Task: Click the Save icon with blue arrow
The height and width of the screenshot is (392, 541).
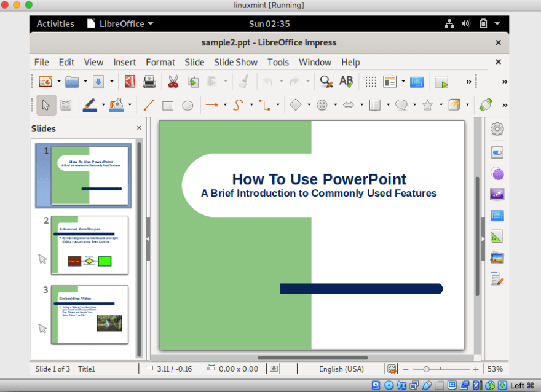Action: (98, 82)
